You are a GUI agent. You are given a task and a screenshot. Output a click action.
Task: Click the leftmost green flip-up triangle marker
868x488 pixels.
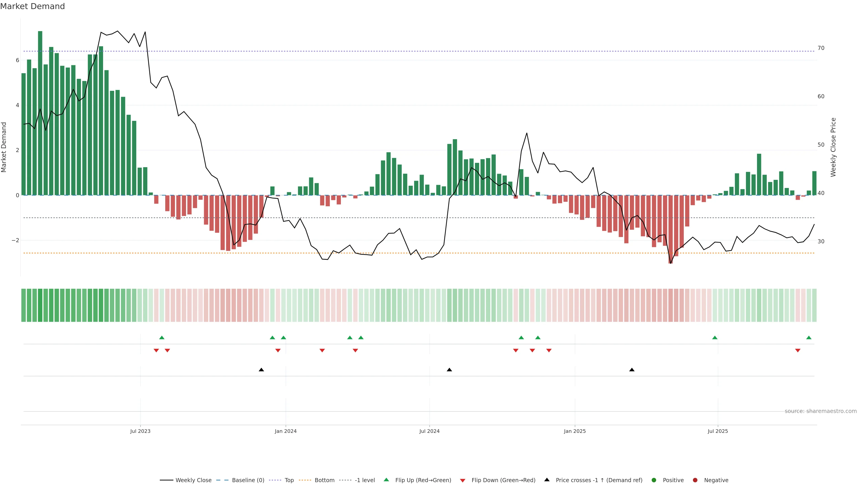click(162, 338)
